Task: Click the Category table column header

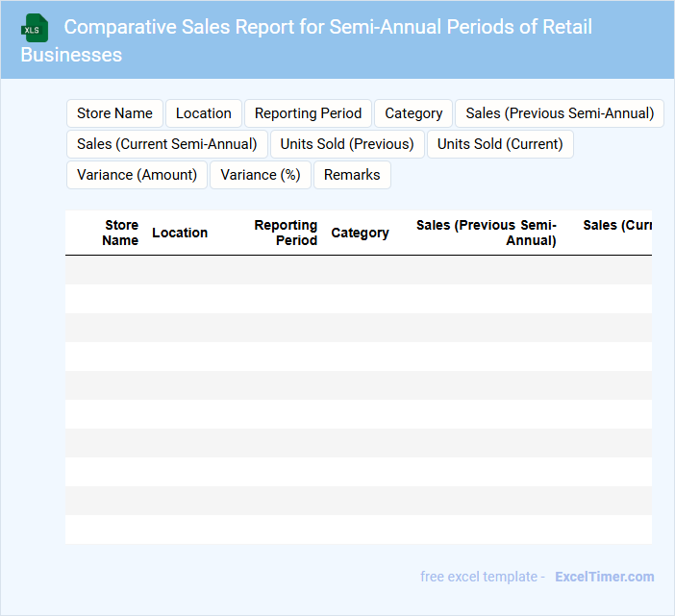Action: [x=360, y=233]
